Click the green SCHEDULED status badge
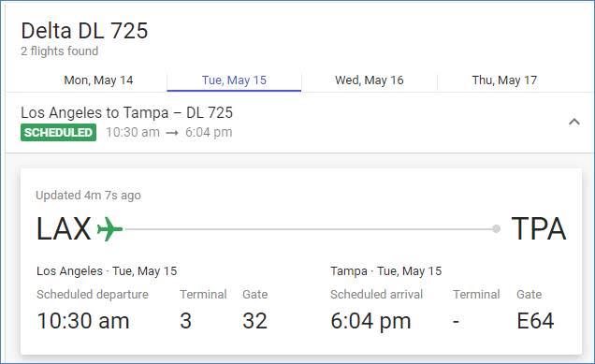 click(58, 133)
